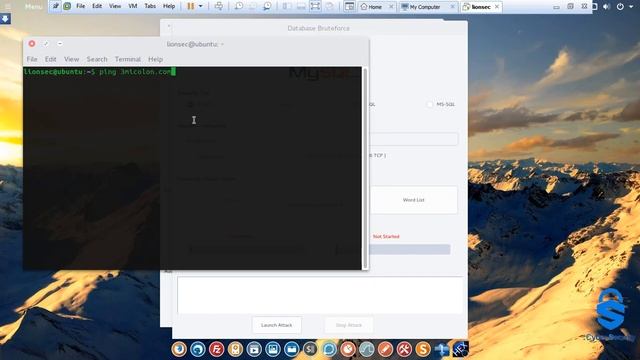Open the desktop Menu button
The width and height of the screenshot is (640, 360).
[x=33, y=7]
